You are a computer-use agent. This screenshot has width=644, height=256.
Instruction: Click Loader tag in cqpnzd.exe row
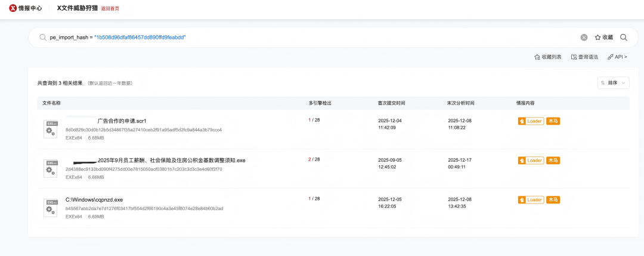pyautogui.click(x=531, y=200)
